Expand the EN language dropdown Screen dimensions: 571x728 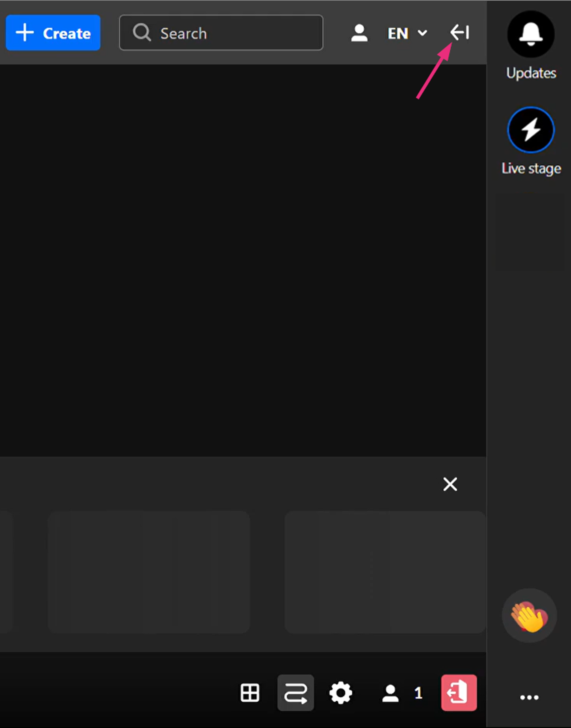[x=407, y=33]
